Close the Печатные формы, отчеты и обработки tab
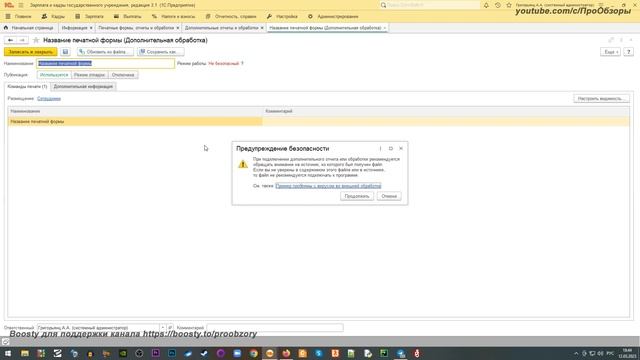 pyautogui.click(x=178, y=28)
